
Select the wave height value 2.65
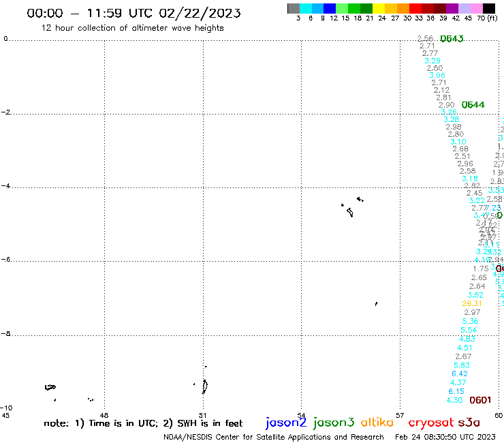pyautogui.click(x=479, y=277)
